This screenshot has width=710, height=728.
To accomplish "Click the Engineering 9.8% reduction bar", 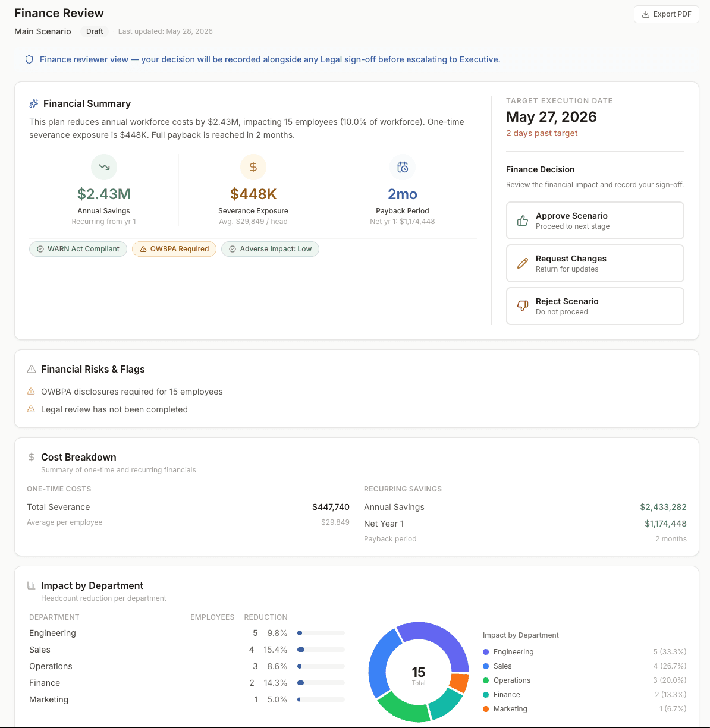I will pyautogui.click(x=321, y=633).
